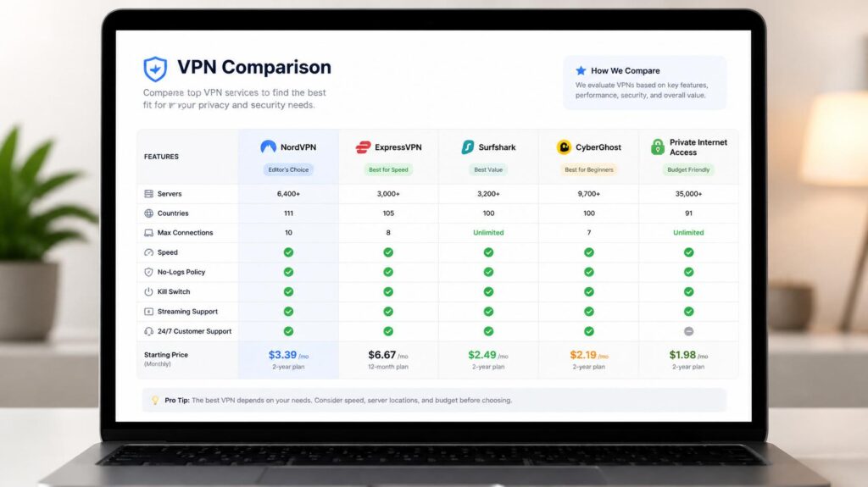The image size is (868, 487).
Task: Click Surfshark's 24/7 Customer Support checkmark
Action: tap(488, 331)
